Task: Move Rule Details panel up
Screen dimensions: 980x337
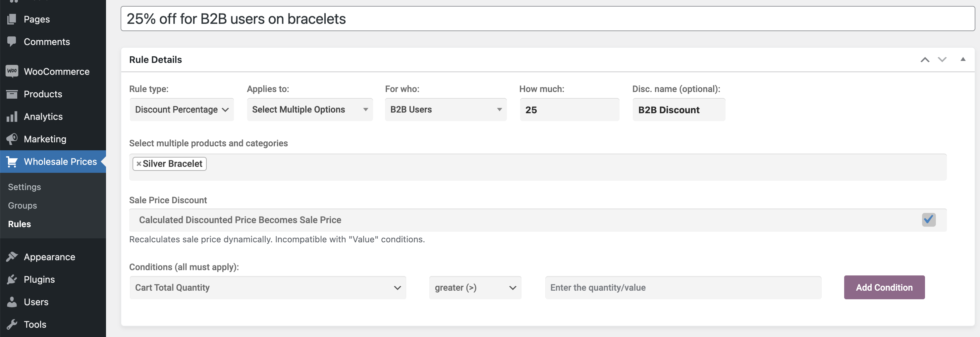Action: click(925, 60)
